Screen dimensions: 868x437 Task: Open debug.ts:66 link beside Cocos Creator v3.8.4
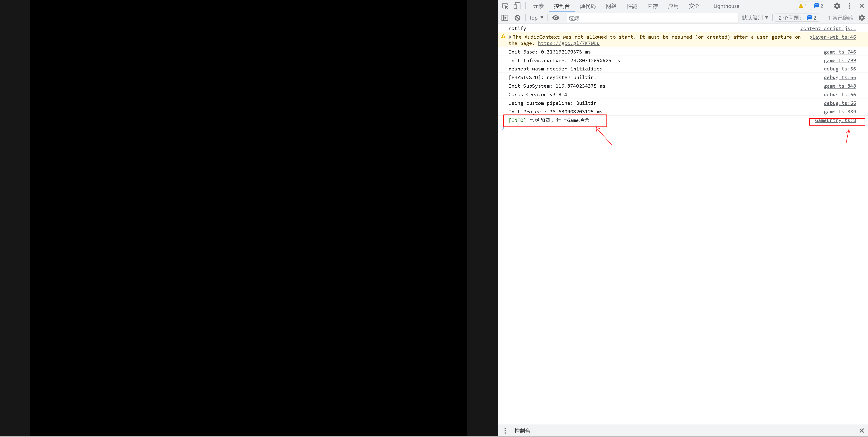coord(840,95)
